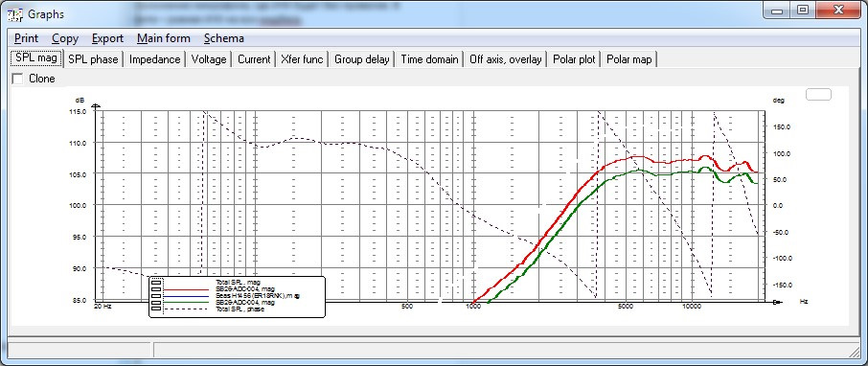Open the Time domain tab
868x366 pixels.
click(429, 59)
